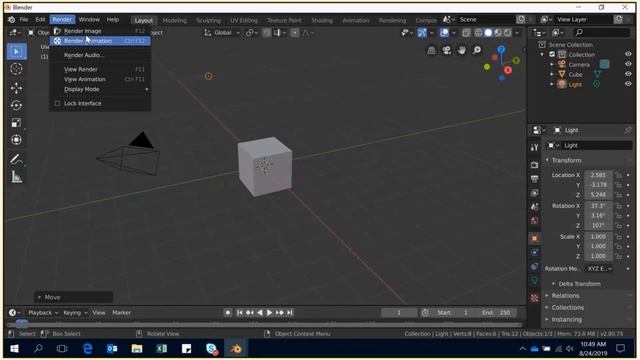Click the X axis on navigation gizmo
Screen dimensions: 640x360
coord(508,70)
